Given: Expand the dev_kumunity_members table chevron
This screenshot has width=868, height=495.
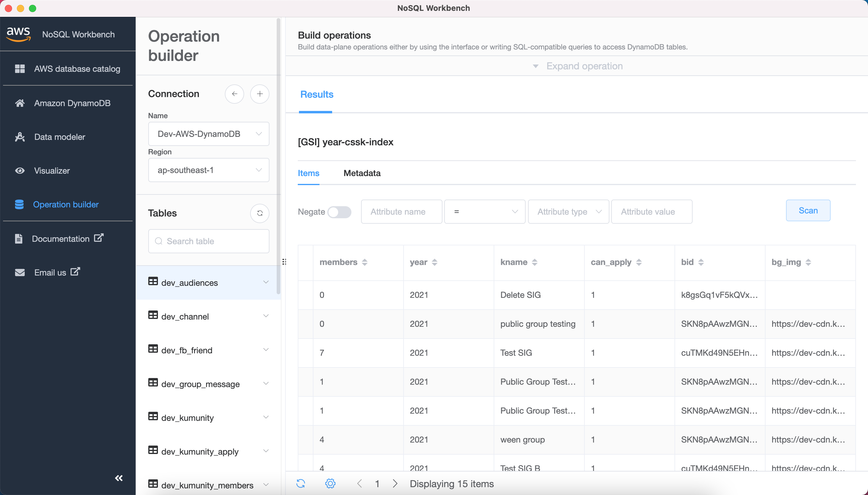Looking at the screenshot, I should (x=266, y=484).
